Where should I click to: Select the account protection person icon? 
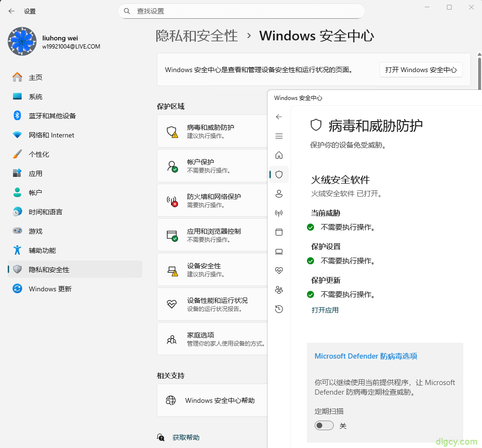click(279, 194)
